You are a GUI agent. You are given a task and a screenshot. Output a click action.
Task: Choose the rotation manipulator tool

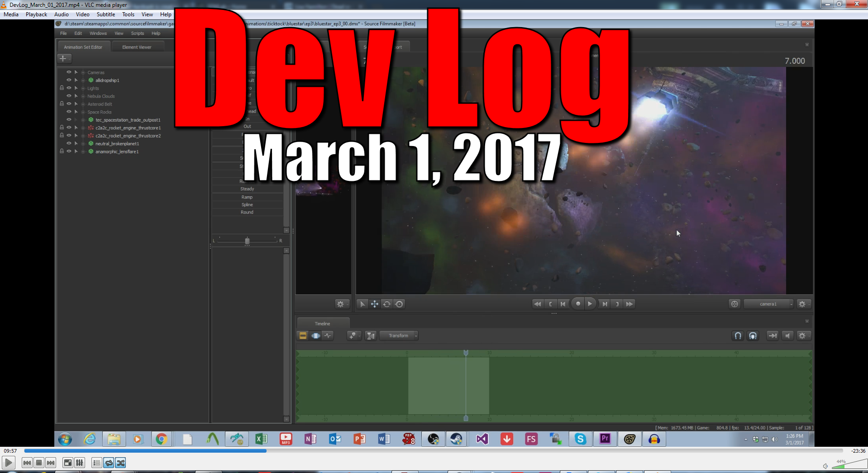387,304
